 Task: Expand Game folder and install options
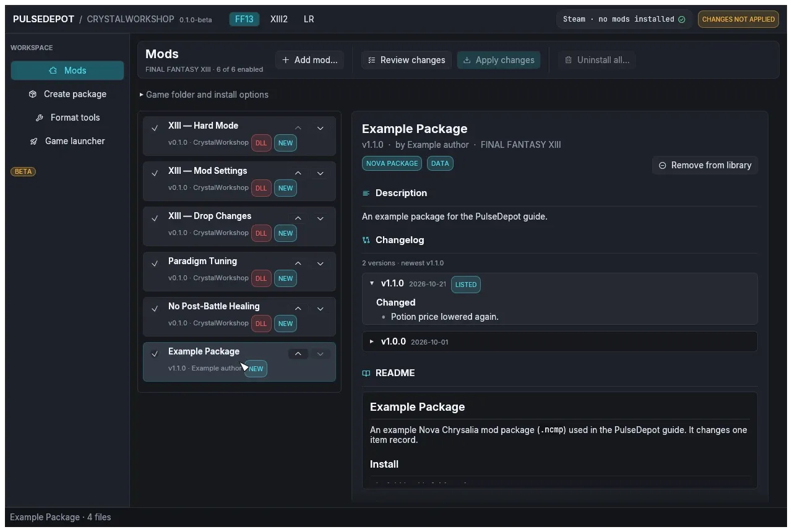pyautogui.click(x=204, y=95)
